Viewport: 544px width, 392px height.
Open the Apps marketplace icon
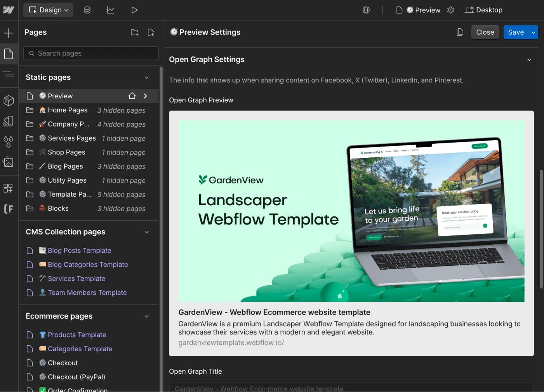(9, 188)
